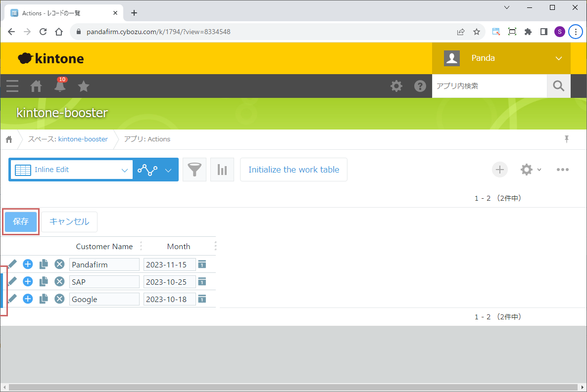Open the bar chart graph icon

tap(222, 170)
